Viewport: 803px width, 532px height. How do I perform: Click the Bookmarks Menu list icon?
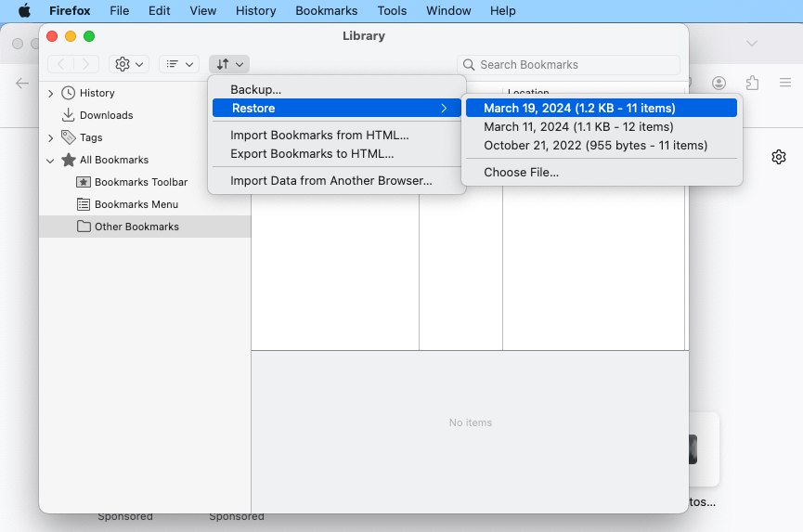84,204
